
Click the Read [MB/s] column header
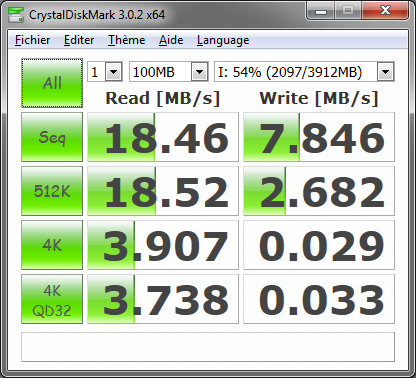pos(163,98)
